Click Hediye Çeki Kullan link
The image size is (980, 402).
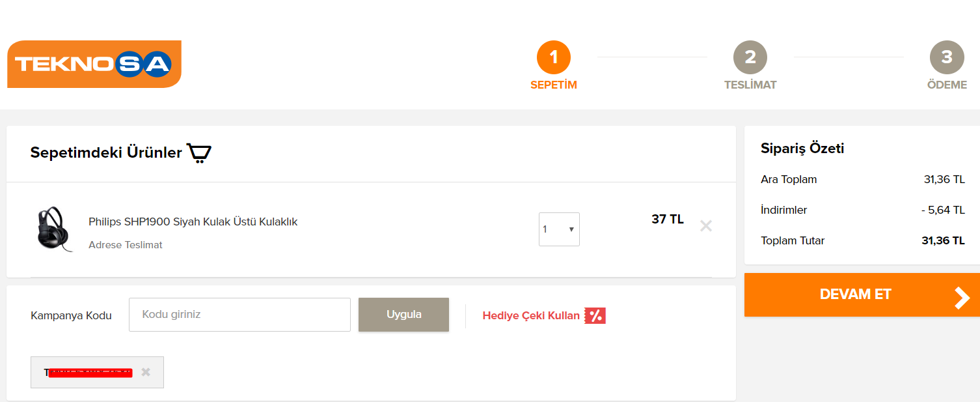[x=531, y=315]
